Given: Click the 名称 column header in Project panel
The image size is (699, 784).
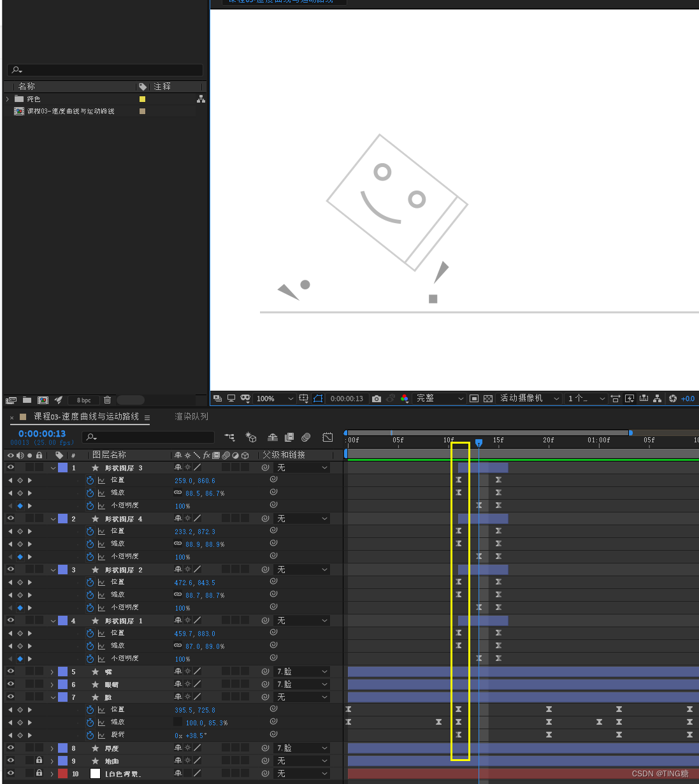Looking at the screenshot, I should point(27,86).
